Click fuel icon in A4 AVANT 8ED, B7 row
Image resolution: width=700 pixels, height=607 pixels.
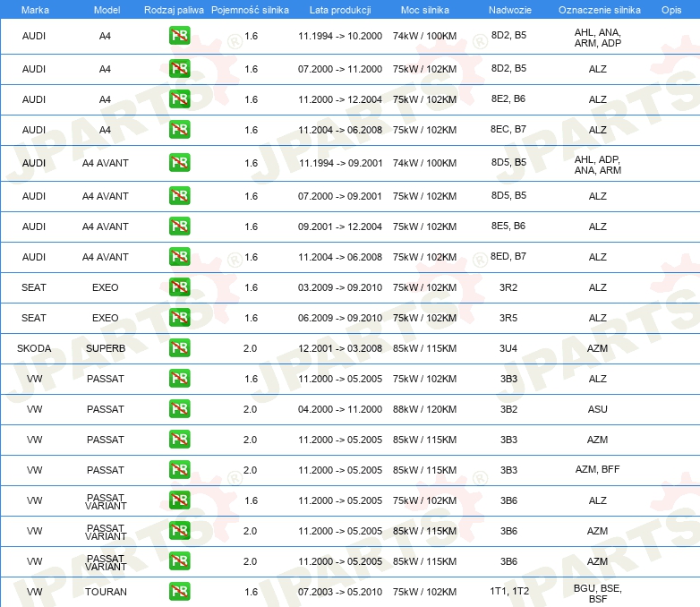tap(179, 256)
